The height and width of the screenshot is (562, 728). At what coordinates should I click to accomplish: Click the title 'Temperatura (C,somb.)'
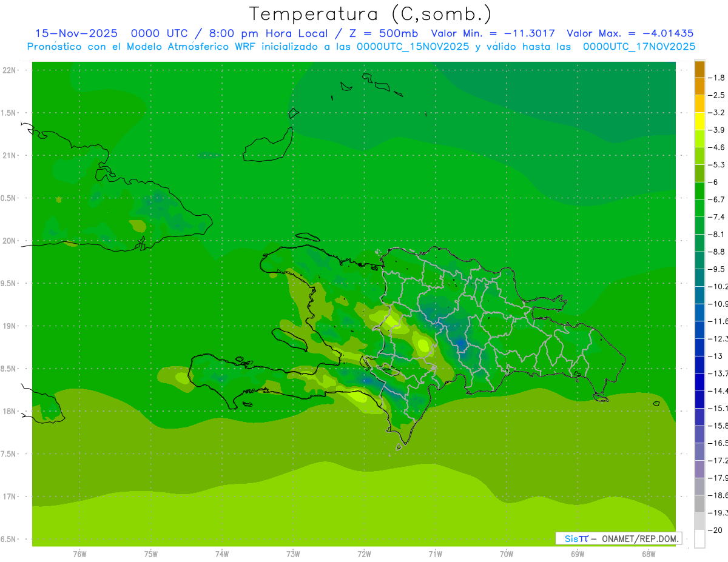pyautogui.click(x=370, y=14)
